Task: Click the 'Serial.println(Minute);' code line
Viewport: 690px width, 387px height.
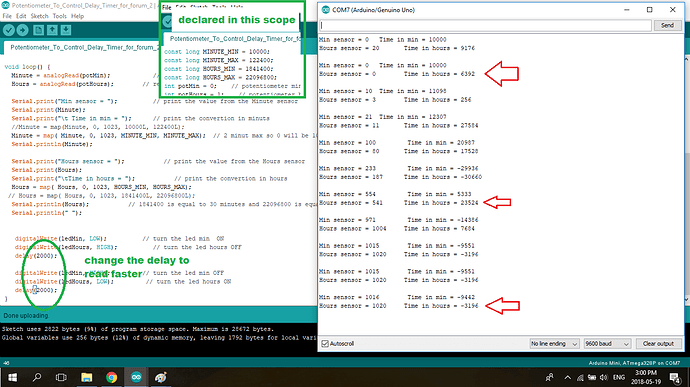Action: [x=52, y=144]
